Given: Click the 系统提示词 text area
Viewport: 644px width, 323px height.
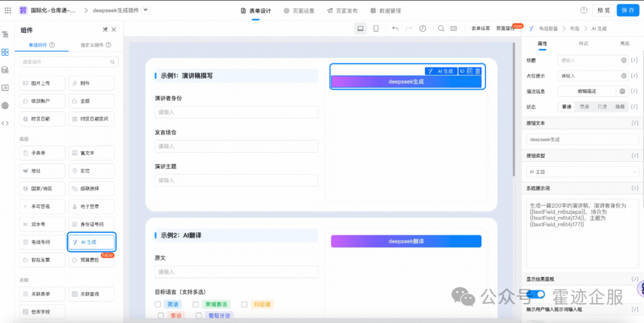Looking at the screenshot, I should pyautogui.click(x=583, y=233).
